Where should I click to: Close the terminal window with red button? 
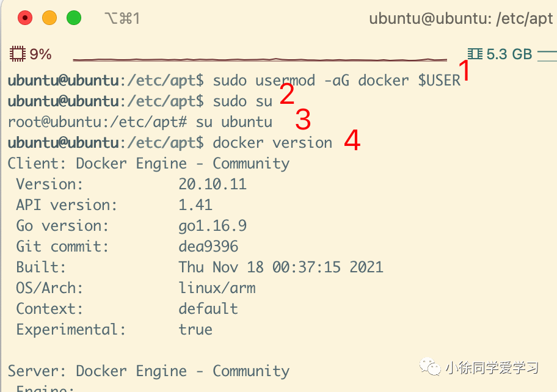[x=25, y=18]
